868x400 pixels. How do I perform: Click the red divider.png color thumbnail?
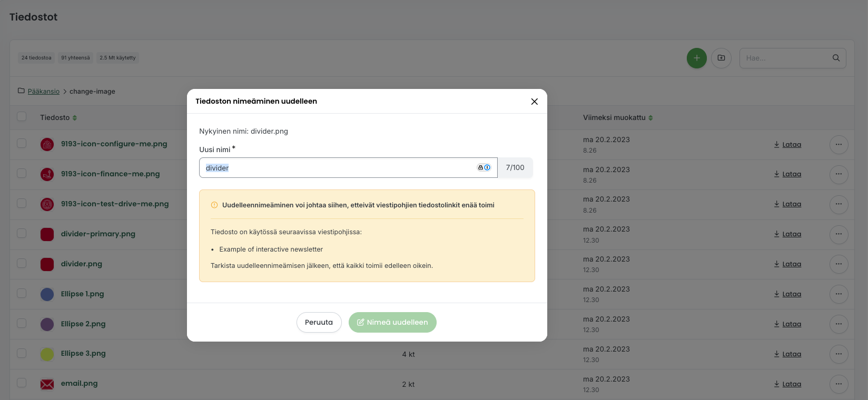point(47,264)
